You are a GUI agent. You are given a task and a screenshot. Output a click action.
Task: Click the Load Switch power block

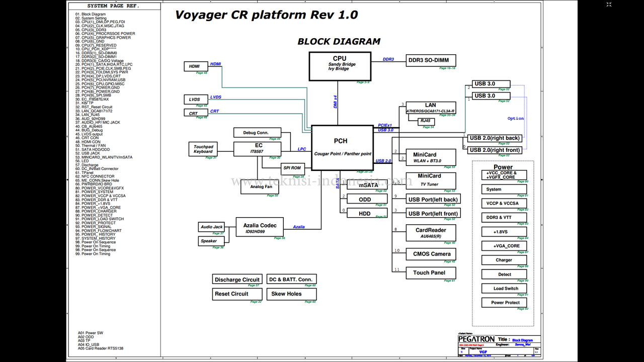tap(504, 289)
